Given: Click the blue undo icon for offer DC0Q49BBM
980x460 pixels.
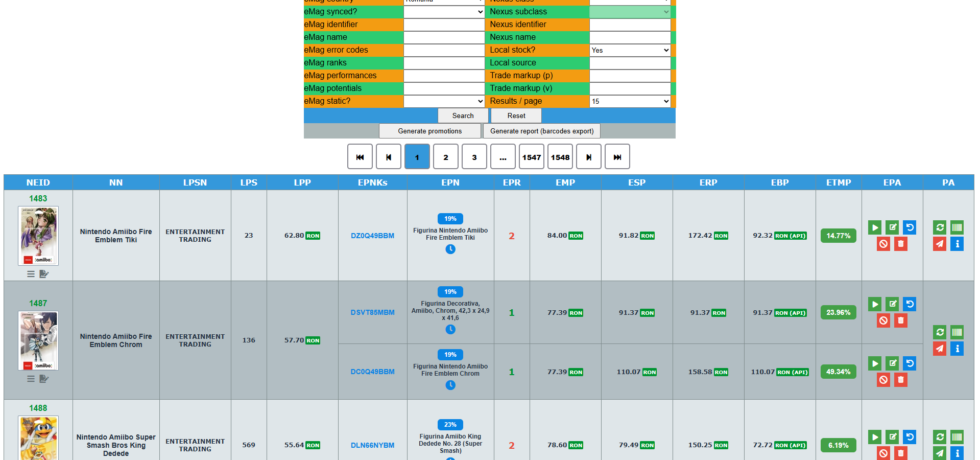Looking at the screenshot, I should tap(910, 363).
